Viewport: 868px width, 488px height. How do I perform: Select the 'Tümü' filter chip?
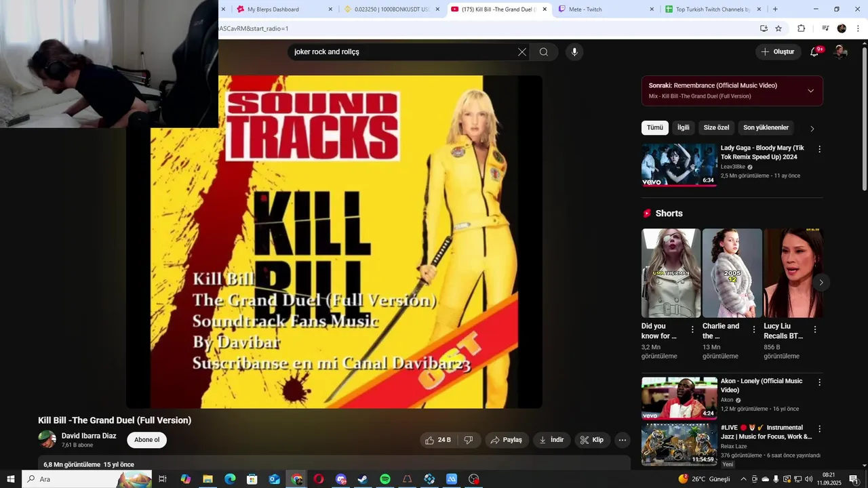tap(654, 127)
